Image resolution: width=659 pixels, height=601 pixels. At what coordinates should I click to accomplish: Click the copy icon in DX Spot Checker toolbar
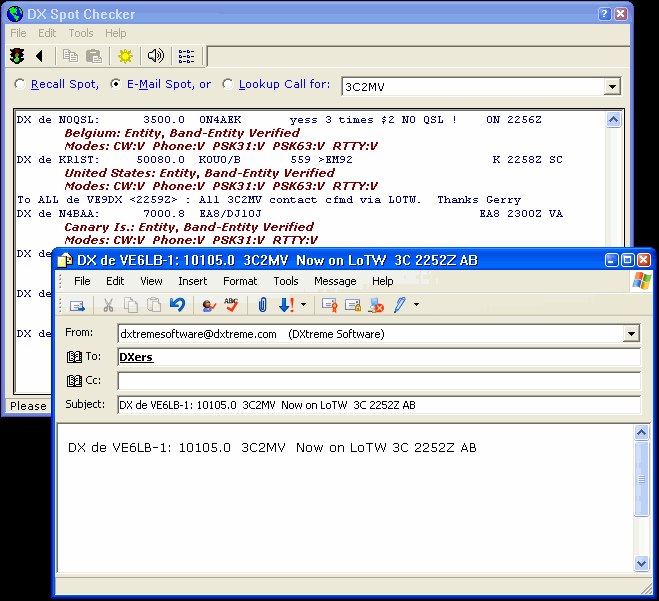[x=70, y=55]
